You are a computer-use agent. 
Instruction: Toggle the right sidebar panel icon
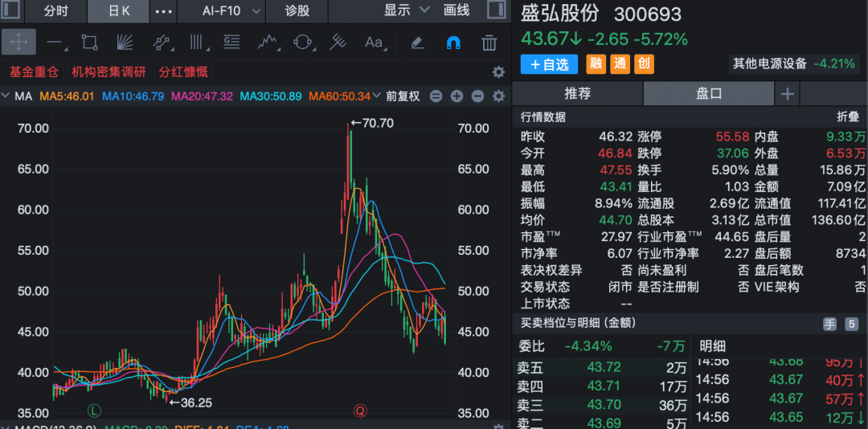[496, 10]
